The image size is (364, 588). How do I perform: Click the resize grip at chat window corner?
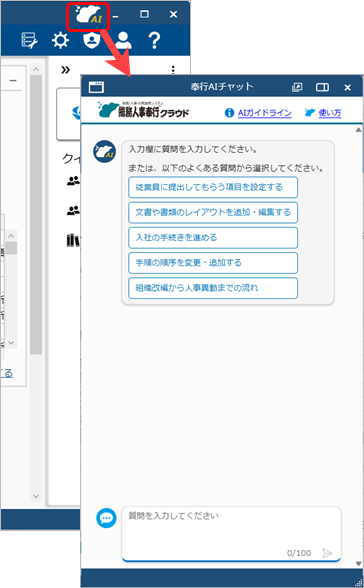point(359,583)
